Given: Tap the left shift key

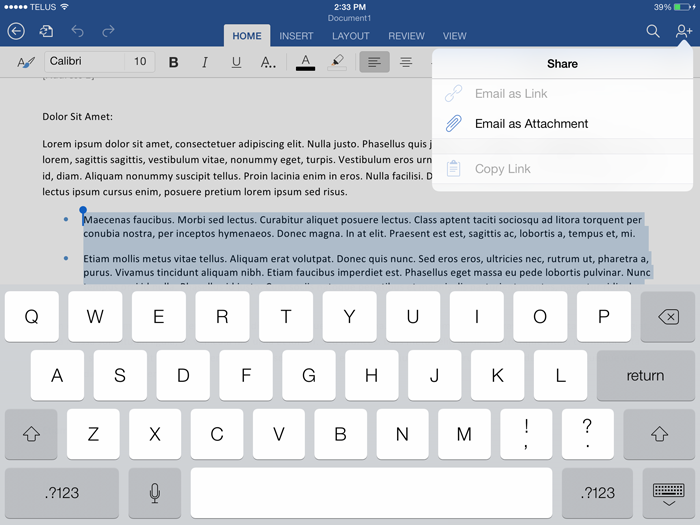Looking at the screenshot, I should pyautogui.click(x=31, y=433).
